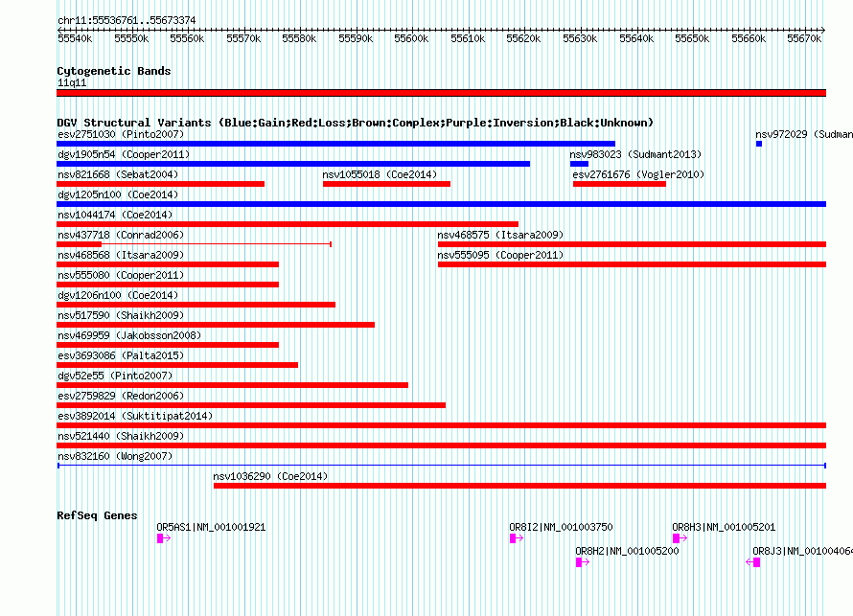Select the blue esv2751030 gain bar
Viewport: 853px width, 616px height.
coord(335,144)
